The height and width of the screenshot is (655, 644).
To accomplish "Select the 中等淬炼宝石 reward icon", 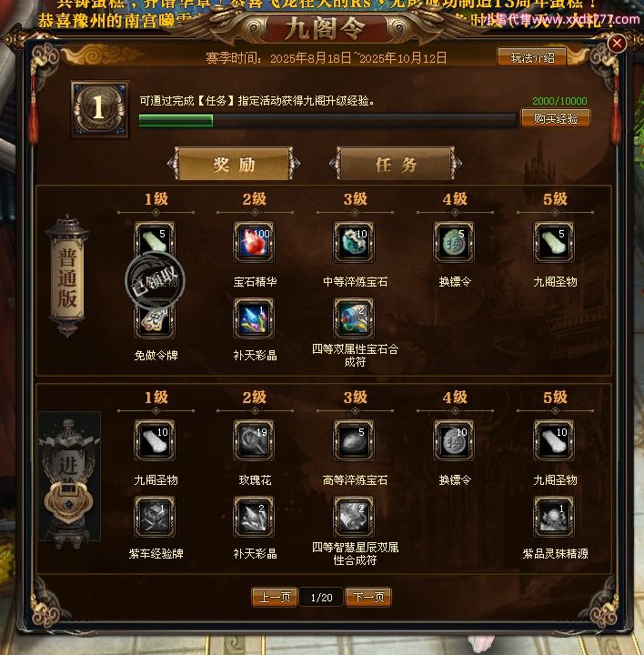I will [354, 242].
